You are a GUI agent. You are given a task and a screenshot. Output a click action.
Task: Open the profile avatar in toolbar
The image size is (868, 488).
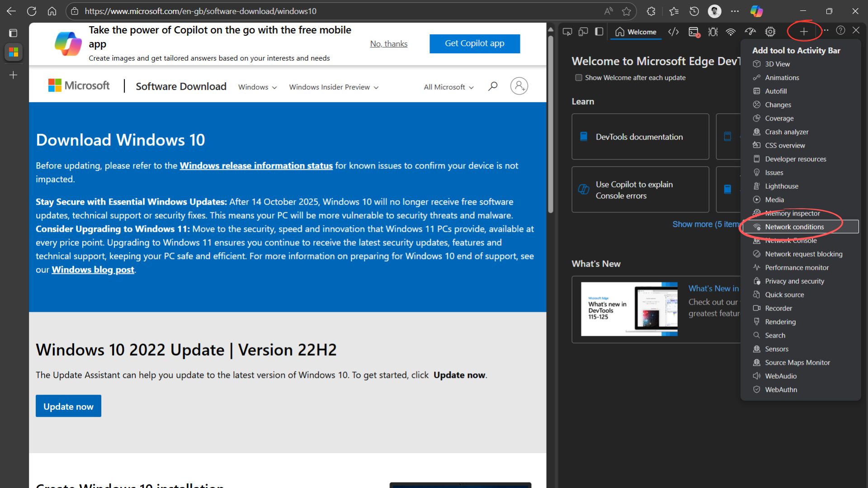click(x=715, y=11)
